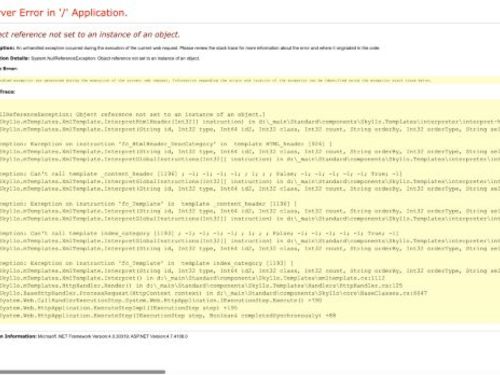Click the "NullReferenceException: Object reference not set" stack line
Viewport: 500px width, 375px height.
coord(133,114)
